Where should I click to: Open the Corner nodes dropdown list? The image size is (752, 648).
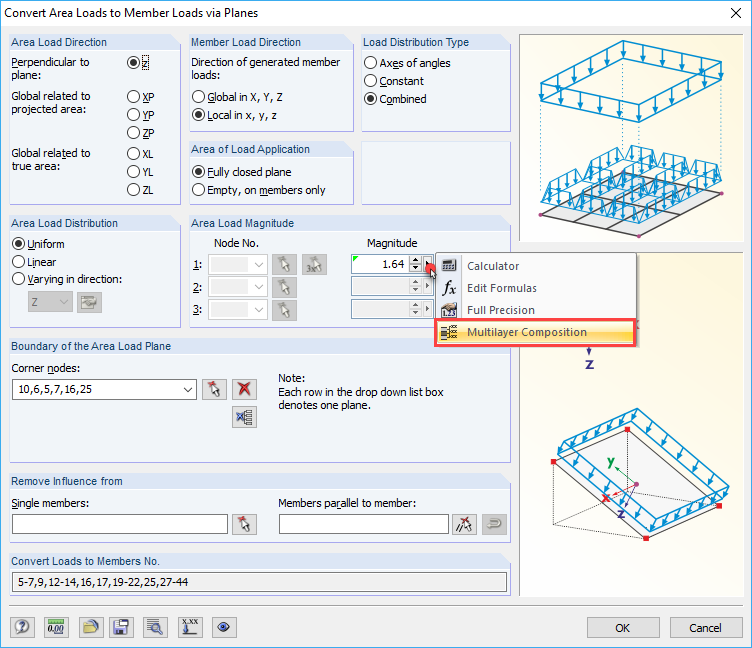coord(188,389)
